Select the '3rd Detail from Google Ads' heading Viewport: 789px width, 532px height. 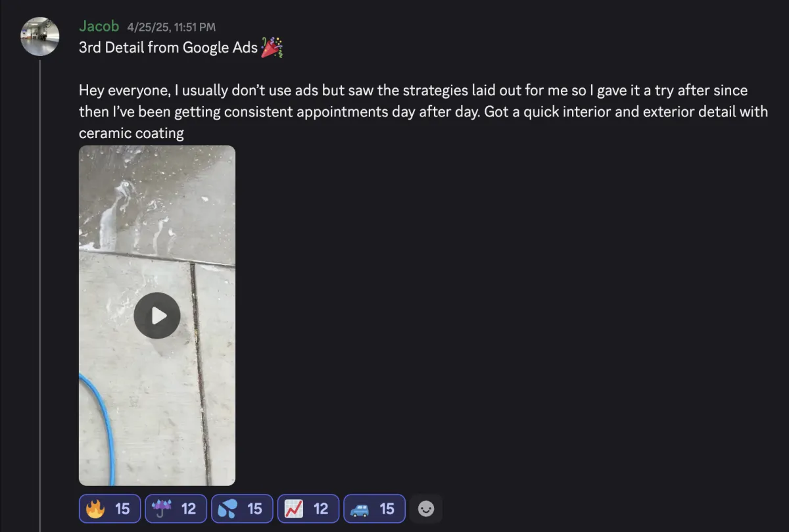pyautogui.click(x=168, y=48)
